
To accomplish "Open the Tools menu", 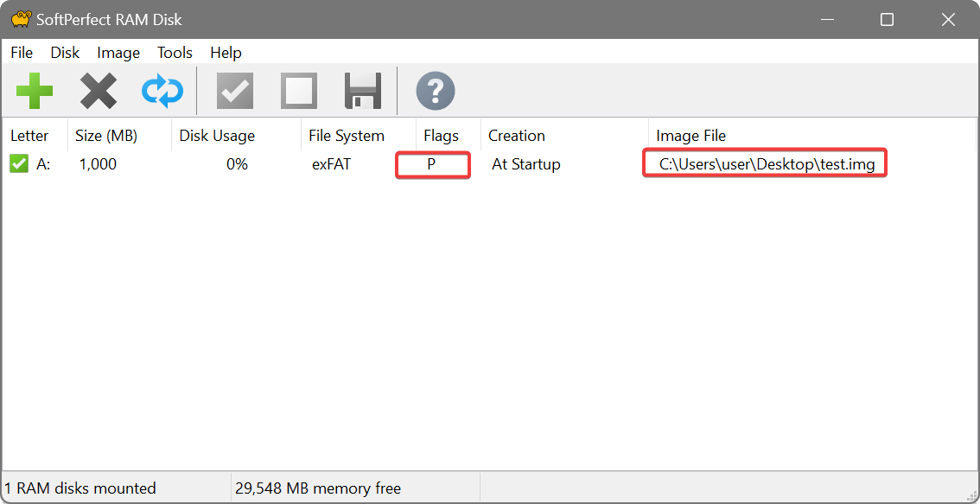I will tap(175, 53).
